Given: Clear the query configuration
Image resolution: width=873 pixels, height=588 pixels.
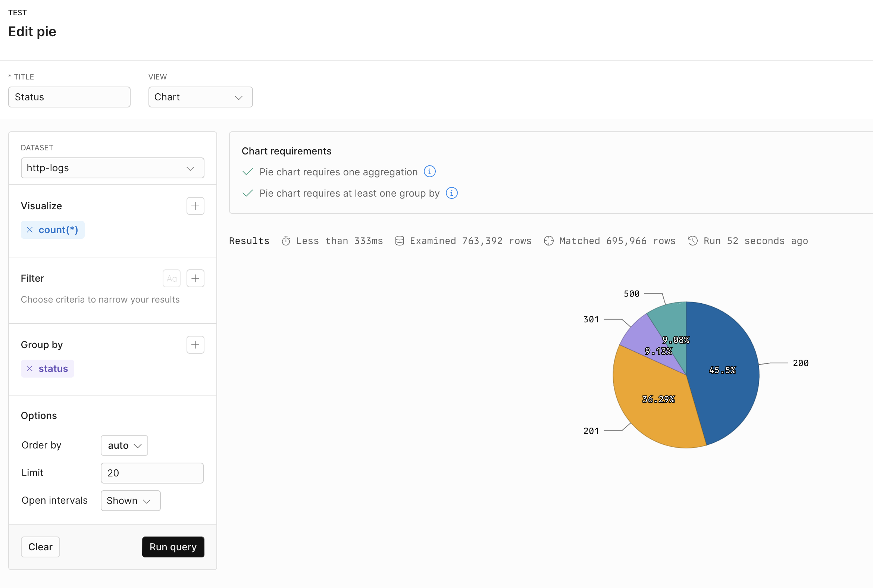Looking at the screenshot, I should pos(40,547).
